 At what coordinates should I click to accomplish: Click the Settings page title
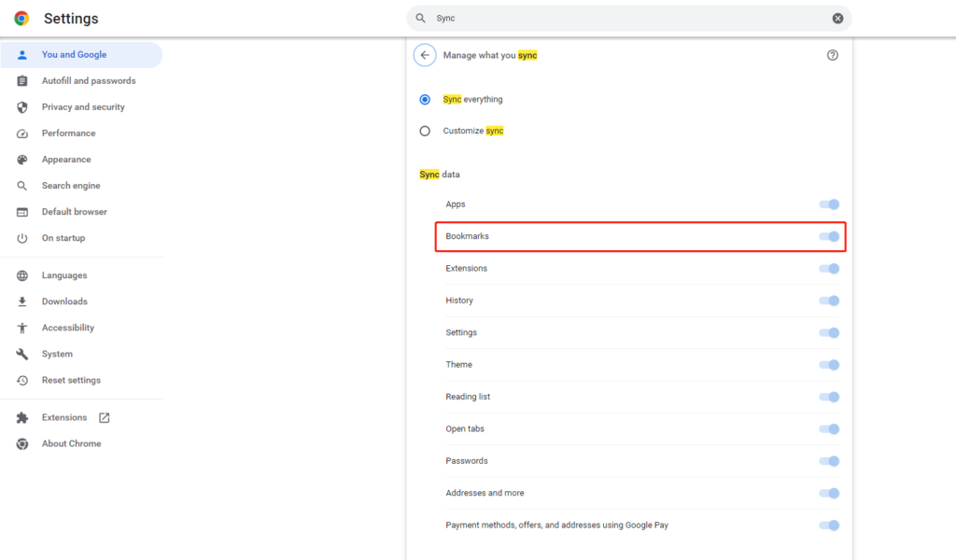[x=71, y=19]
